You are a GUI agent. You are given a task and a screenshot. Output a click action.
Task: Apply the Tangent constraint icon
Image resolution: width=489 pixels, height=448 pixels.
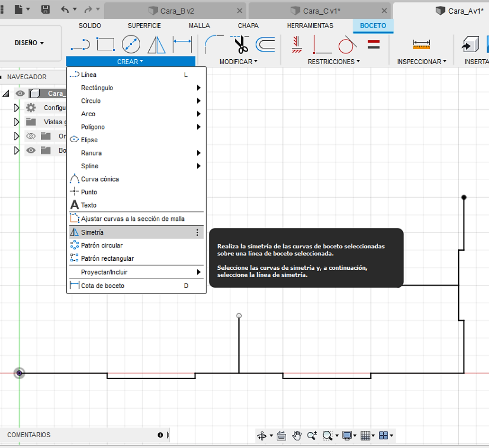pyautogui.click(x=347, y=44)
